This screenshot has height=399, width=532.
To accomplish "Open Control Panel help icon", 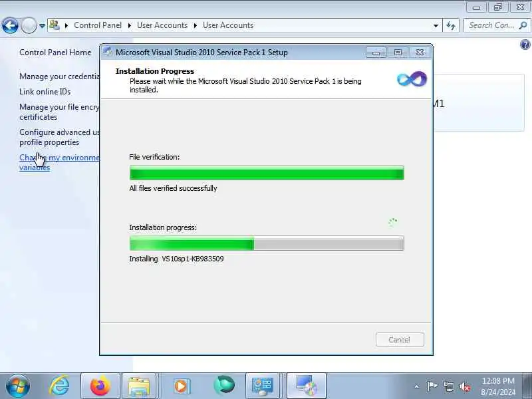I will click(525, 45).
